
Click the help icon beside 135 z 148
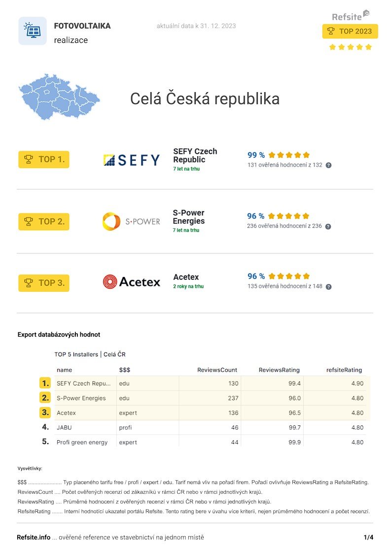(x=328, y=287)
